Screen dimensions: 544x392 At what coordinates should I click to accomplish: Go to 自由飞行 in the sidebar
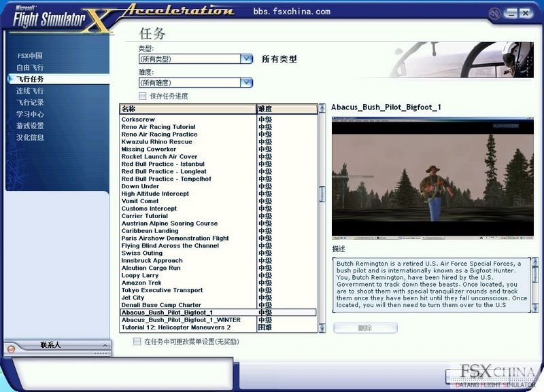tap(30, 67)
